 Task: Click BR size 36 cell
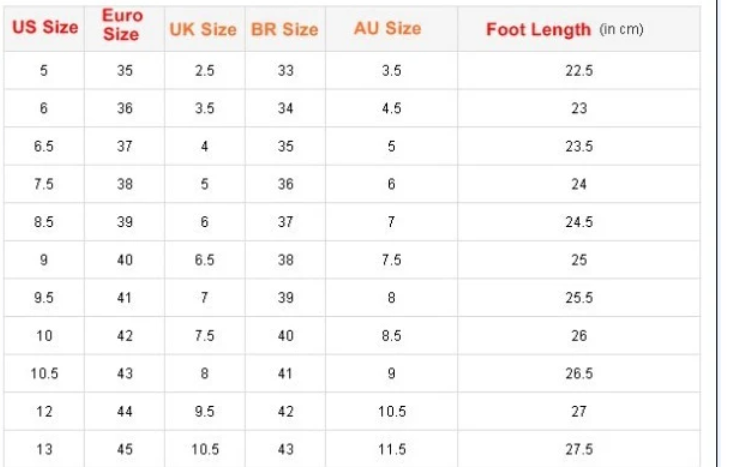click(x=285, y=184)
